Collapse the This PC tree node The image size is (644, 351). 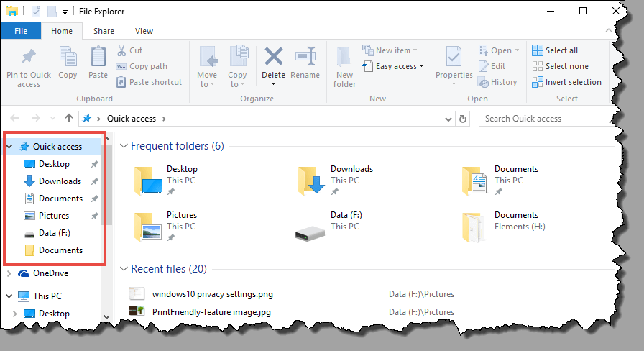[x=9, y=296]
